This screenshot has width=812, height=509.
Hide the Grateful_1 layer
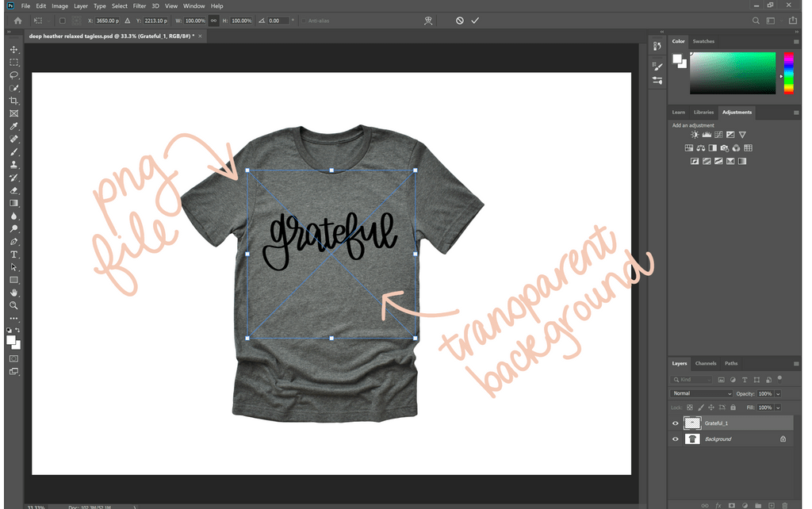click(676, 423)
